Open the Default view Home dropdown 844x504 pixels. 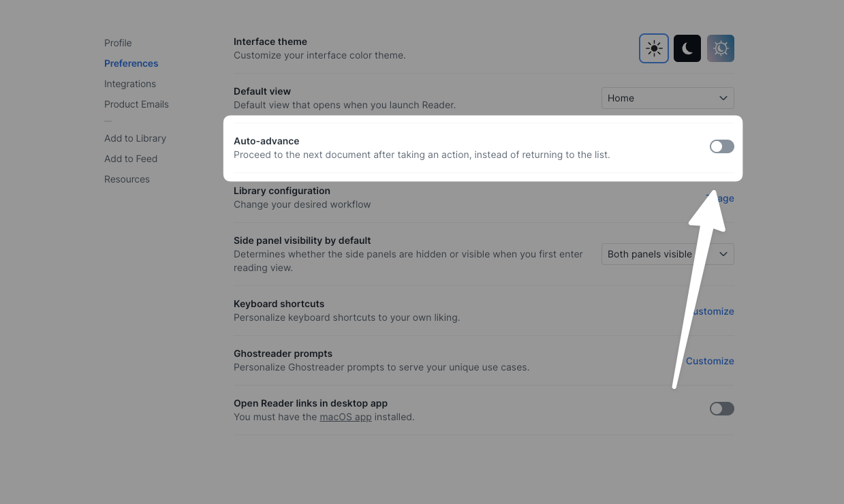(x=668, y=98)
